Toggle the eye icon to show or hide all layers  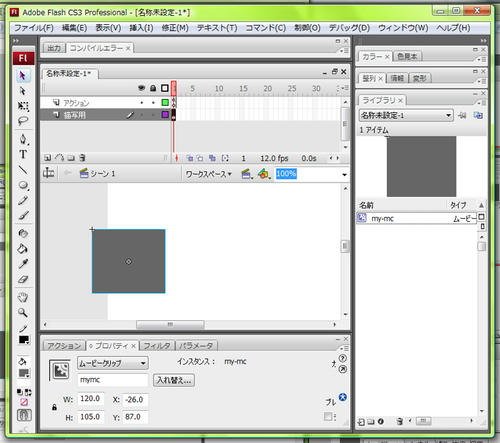(x=142, y=88)
